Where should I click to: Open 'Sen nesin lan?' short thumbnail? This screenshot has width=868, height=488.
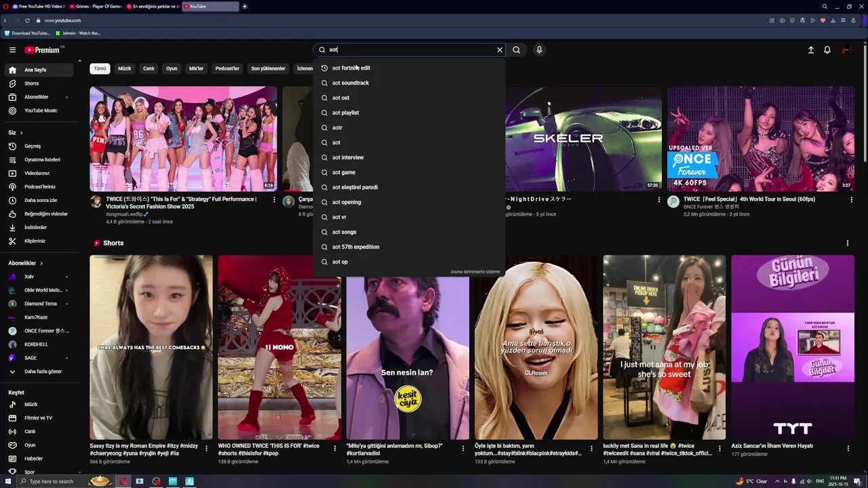point(408,347)
